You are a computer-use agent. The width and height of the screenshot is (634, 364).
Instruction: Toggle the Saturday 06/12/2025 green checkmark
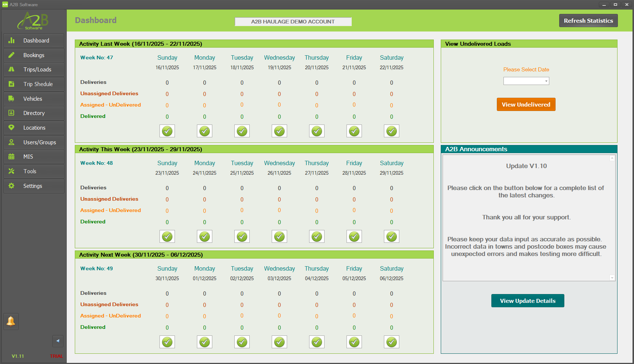tap(392, 342)
